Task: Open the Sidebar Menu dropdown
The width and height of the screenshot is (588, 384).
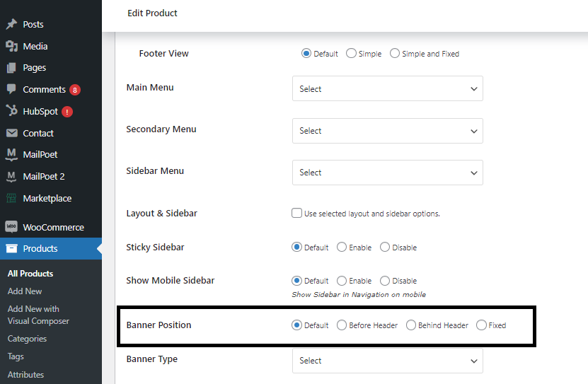Action: [387, 173]
